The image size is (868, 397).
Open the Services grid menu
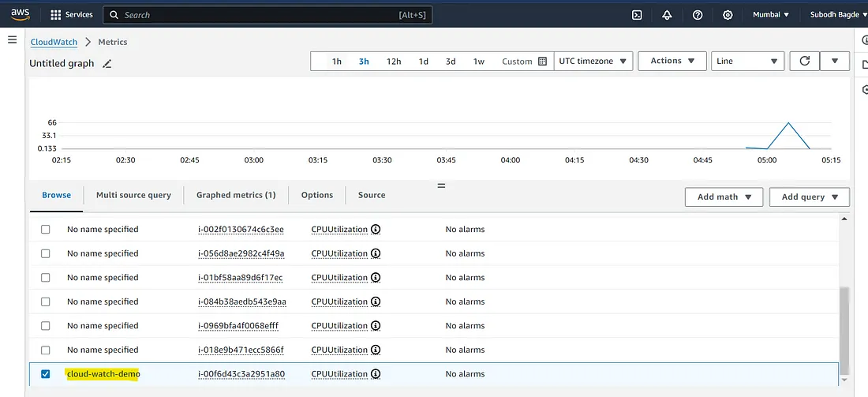point(72,15)
